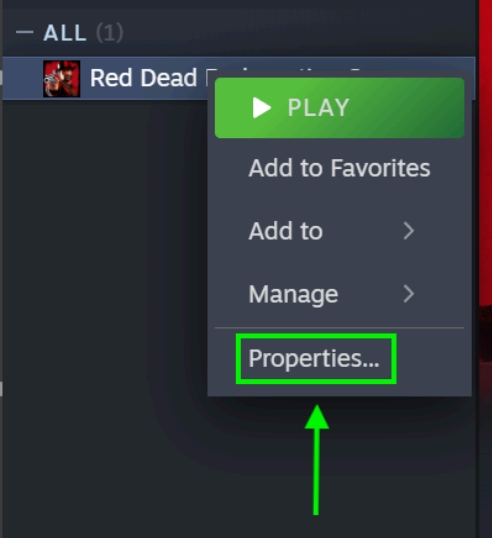Click the Manage menu entry label
Screen dimensions: 492x538
tap(293, 294)
